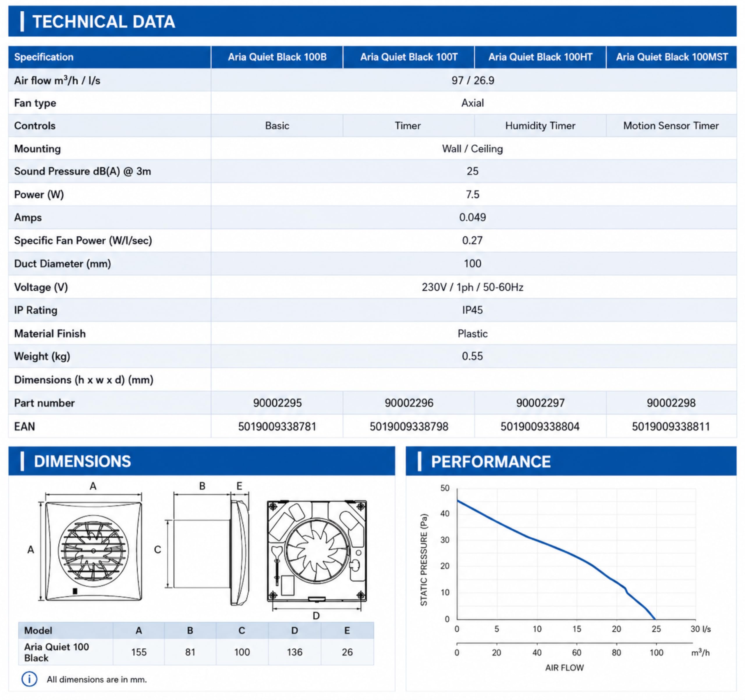Select EAN code 5019009338798
The height and width of the screenshot is (700, 745).
pyautogui.click(x=409, y=427)
